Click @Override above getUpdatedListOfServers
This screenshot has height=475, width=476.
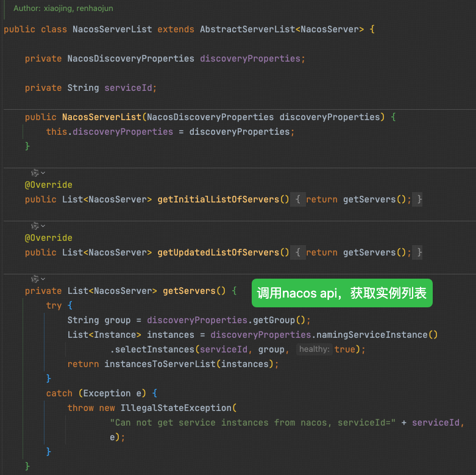click(49, 238)
